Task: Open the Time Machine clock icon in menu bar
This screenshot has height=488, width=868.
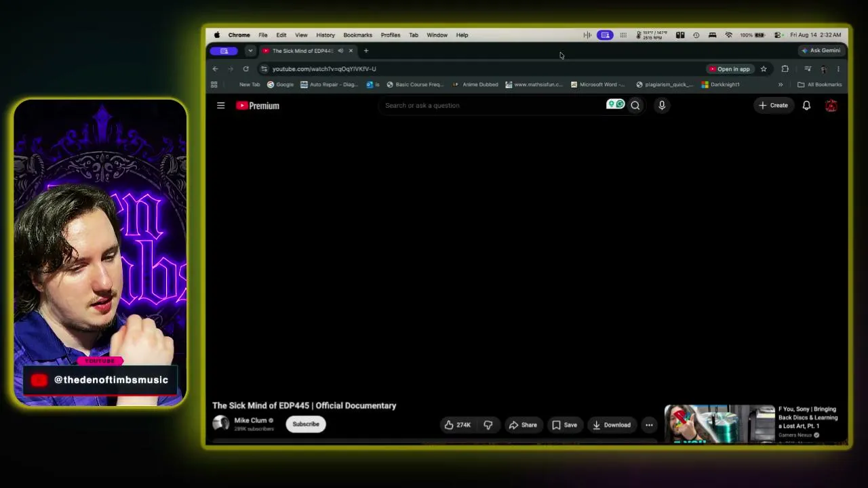Action: (x=696, y=35)
